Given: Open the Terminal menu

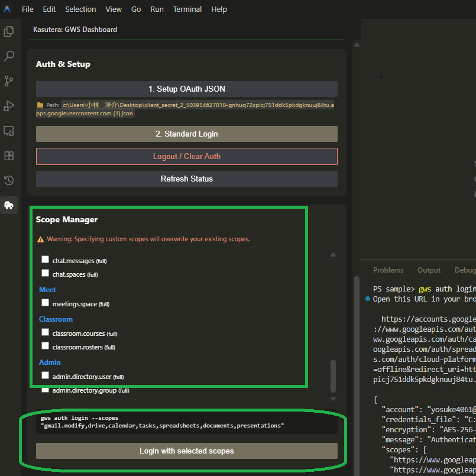Looking at the screenshot, I should coord(187,9).
